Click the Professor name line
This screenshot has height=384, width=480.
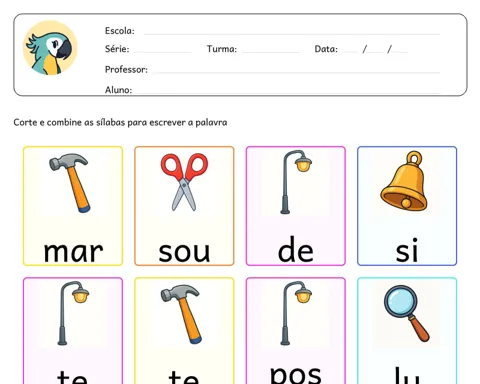(296, 72)
